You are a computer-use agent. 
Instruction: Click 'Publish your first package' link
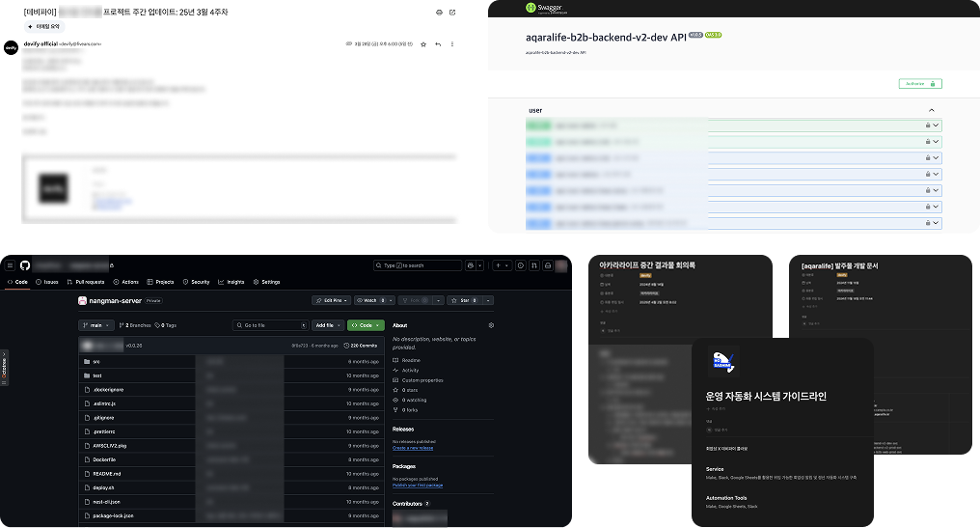[x=418, y=485]
